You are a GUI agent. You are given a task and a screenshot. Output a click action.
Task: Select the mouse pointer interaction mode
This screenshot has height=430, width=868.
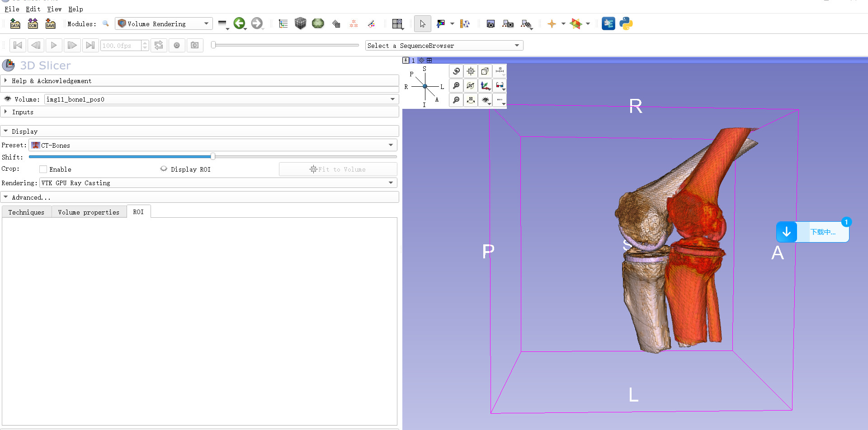422,23
